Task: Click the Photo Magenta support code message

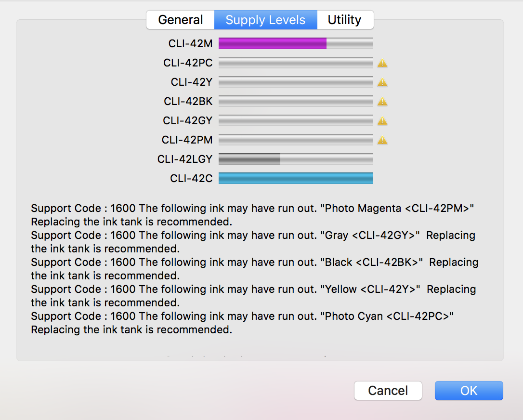Action: pos(253,215)
